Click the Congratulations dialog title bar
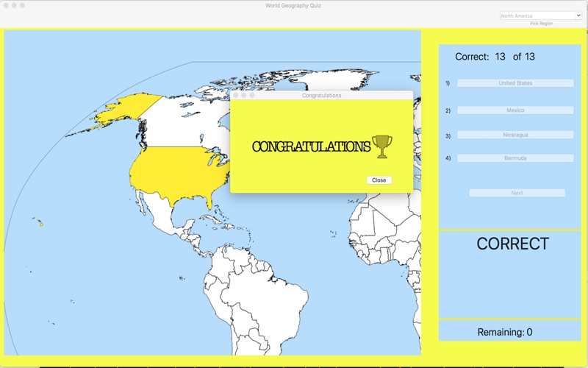The width and height of the screenshot is (588, 368). click(x=321, y=95)
